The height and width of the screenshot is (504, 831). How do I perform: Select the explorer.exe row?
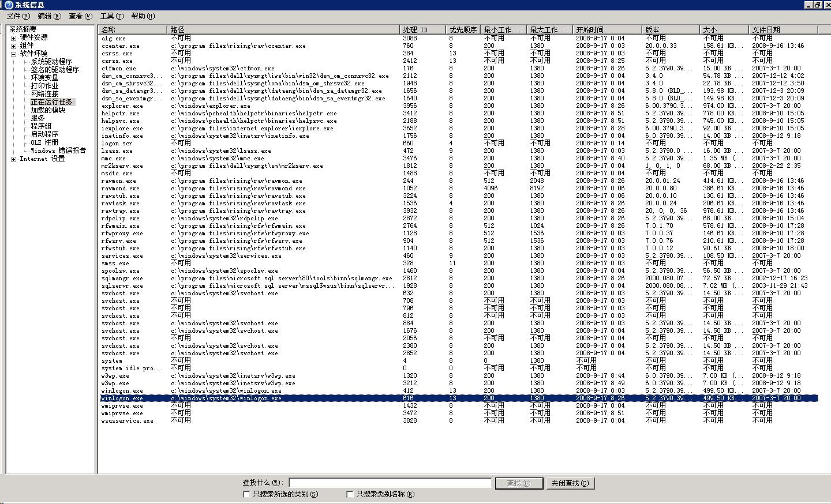pos(459,106)
